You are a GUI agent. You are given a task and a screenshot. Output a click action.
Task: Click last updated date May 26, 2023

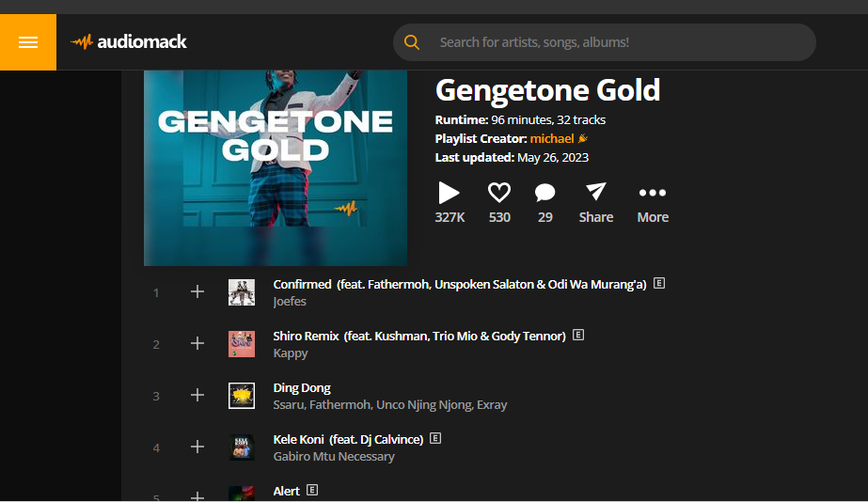(x=552, y=158)
